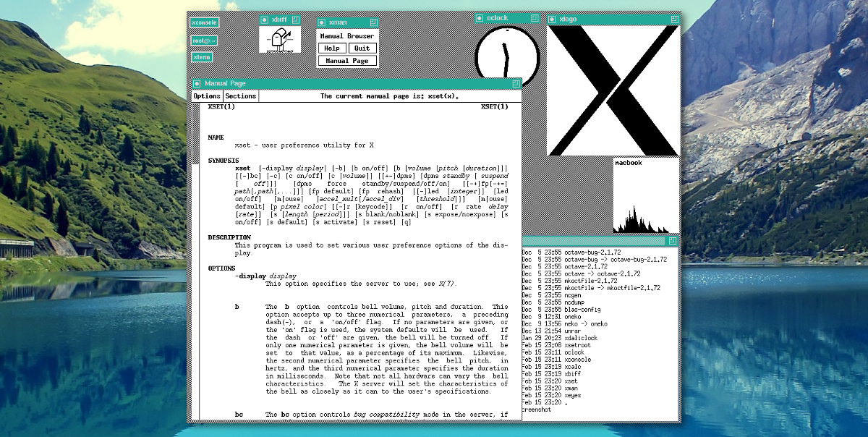Open the window menu button on the xman title bar
This screenshot has width=868, height=437.
(323, 22)
